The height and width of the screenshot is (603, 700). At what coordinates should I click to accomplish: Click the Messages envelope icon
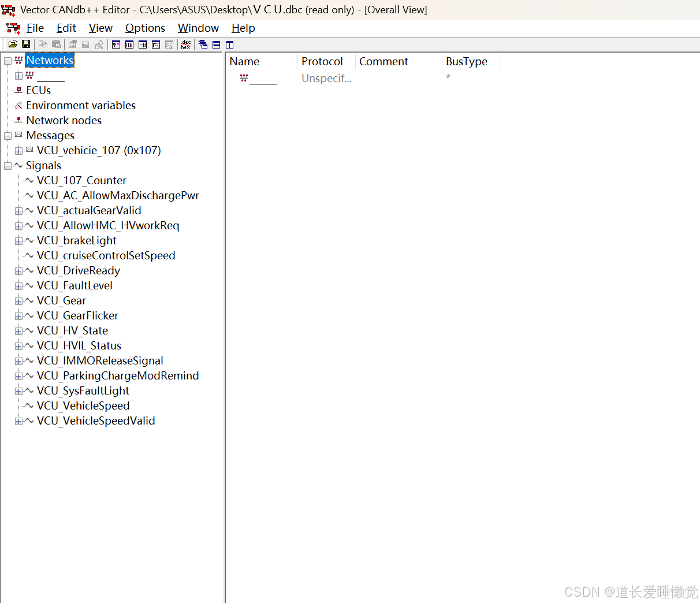click(19, 135)
